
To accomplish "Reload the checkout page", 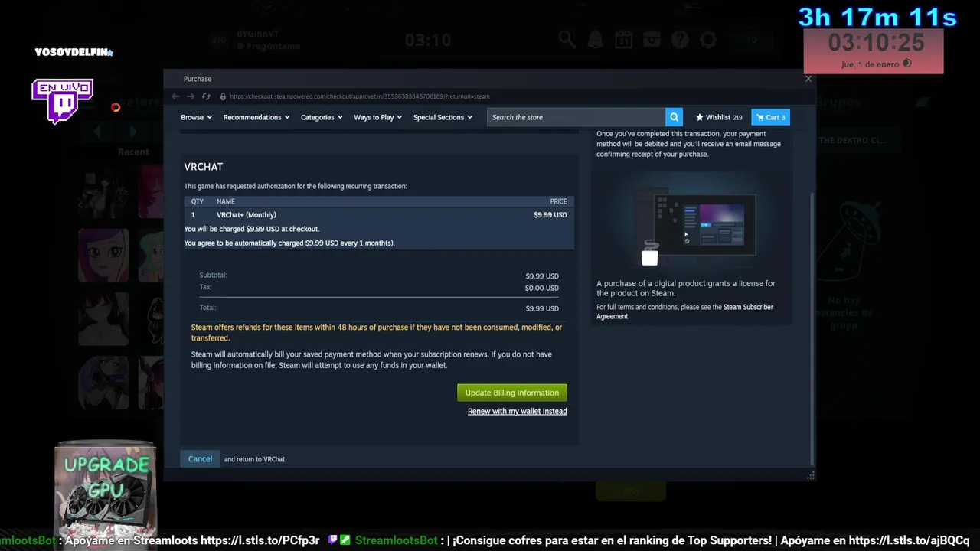I will [206, 96].
